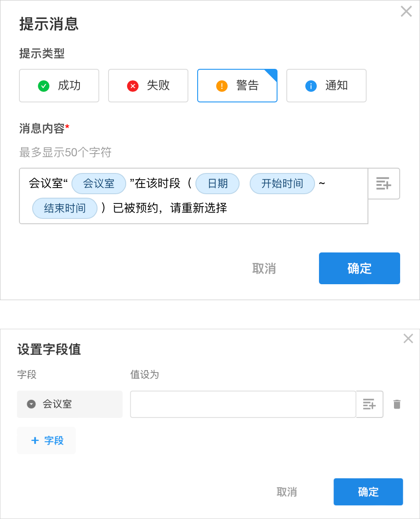This screenshot has height=519, width=420.
Task: Add a new field with + 字段
Action: coord(47,440)
